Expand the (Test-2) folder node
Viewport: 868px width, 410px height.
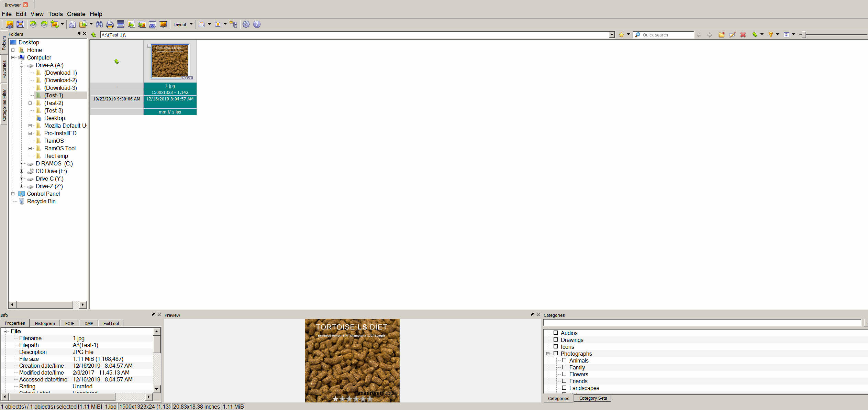pos(30,103)
